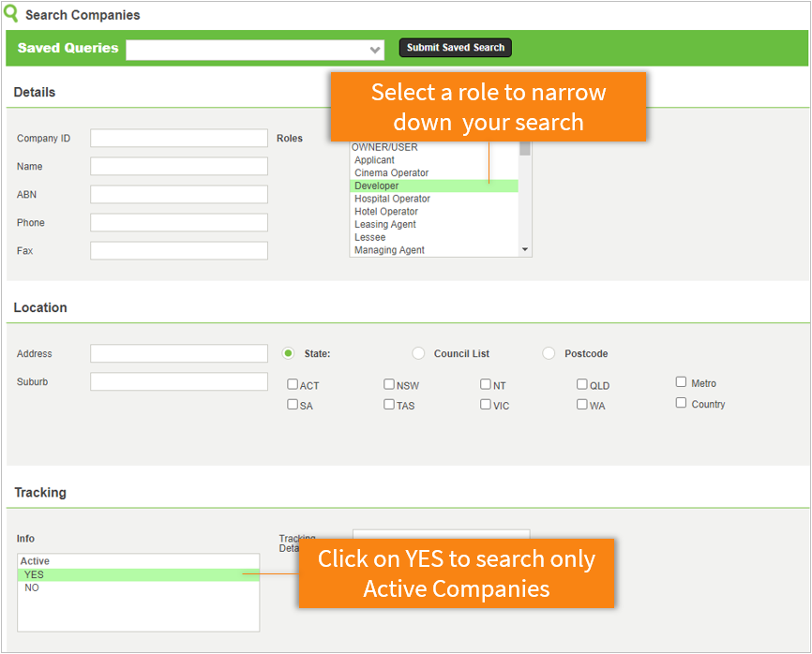The height and width of the screenshot is (654, 812).
Task: Click into the Phone field
Action: (179, 222)
